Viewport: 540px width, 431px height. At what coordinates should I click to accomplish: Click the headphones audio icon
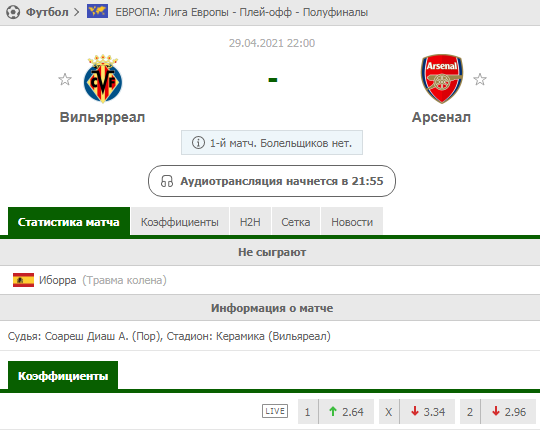pos(167,181)
